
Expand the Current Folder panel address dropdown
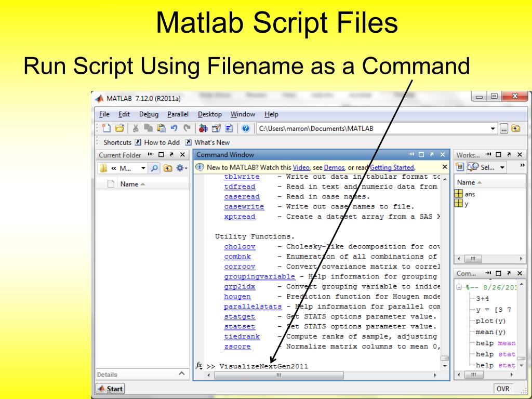[x=143, y=168]
